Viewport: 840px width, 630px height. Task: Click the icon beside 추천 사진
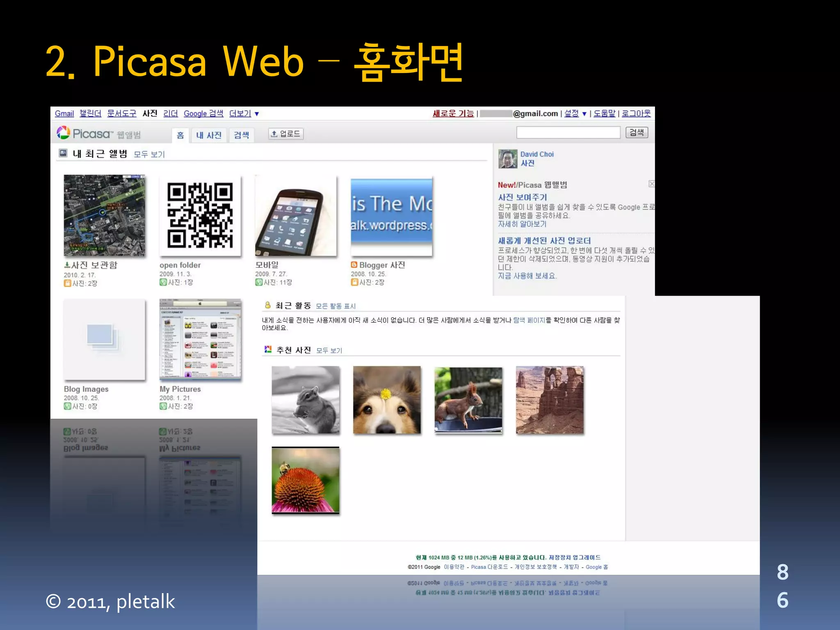pos(268,349)
